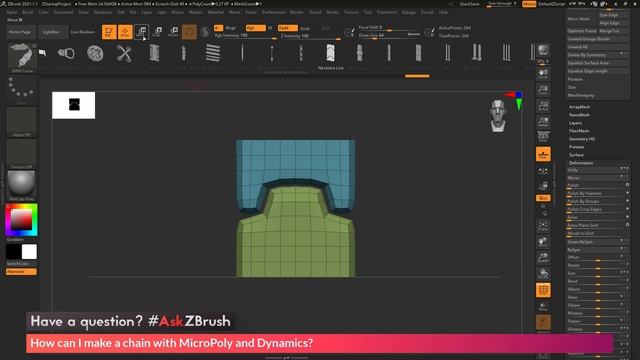The width and height of the screenshot is (640, 360).
Task: Click the AAHalf icon
Action: 543,122
